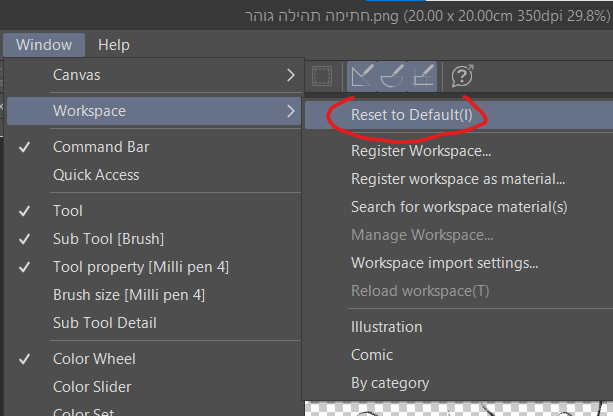The height and width of the screenshot is (416, 613).
Task: Toggle Sub Tool [Brush] palette
Action: [154, 239]
